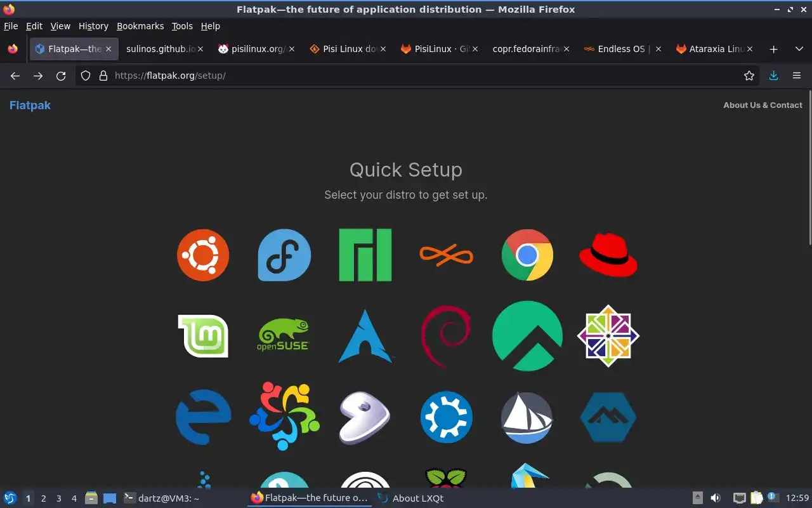The image size is (812, 508).
Task: Click the Flatpak home link
Action: point(30,105)
